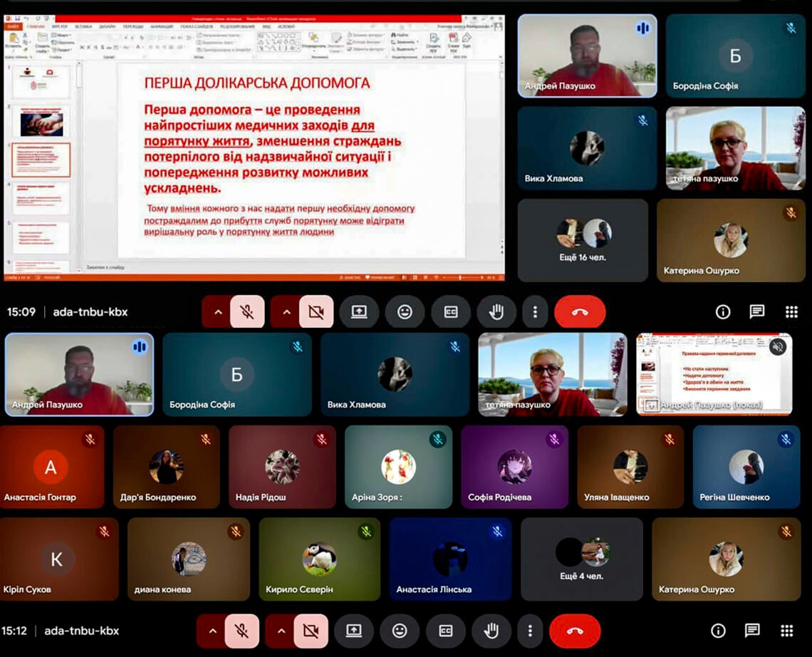Viewport: 812px width, 657px height.
Task: Turn on captions in the 15:09 toolbar
Action: click(450, 312)
